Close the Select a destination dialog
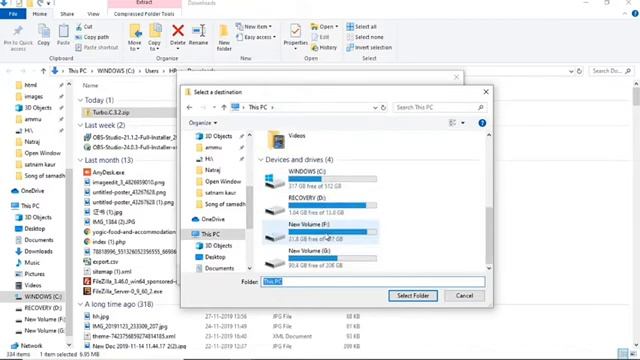640x360 pixels. point(486,92)
